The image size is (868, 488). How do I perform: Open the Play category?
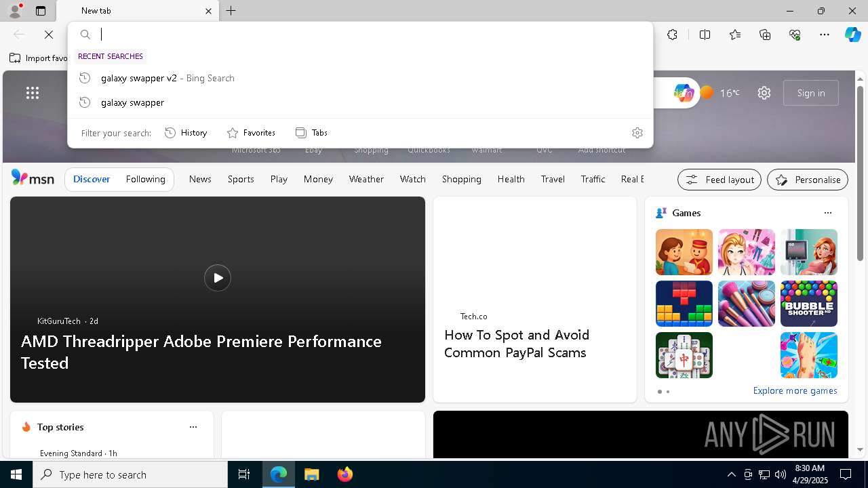coord(279,179)
